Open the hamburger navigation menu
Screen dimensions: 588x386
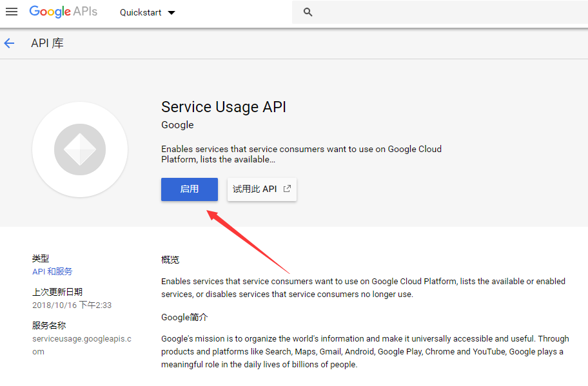[12, 12]
